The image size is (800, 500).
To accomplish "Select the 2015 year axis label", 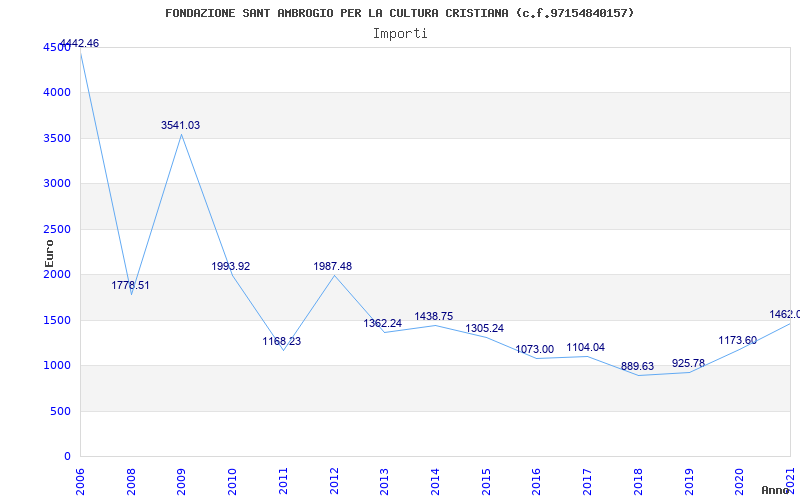I will coord(485,481).
